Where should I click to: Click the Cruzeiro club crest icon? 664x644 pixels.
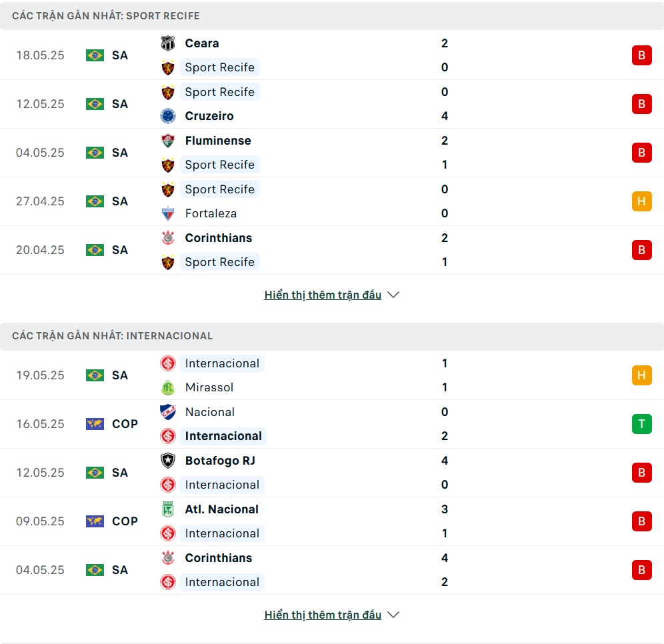[x=168, y=116]
